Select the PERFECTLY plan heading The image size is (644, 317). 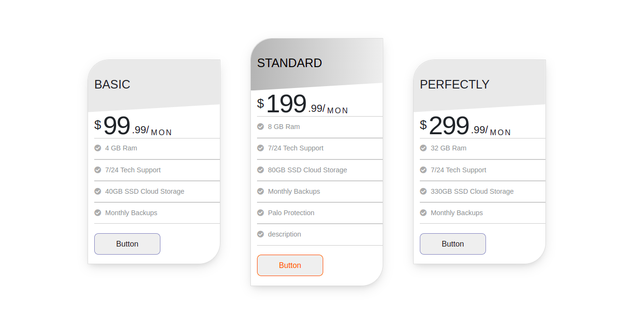coord(455,84)
